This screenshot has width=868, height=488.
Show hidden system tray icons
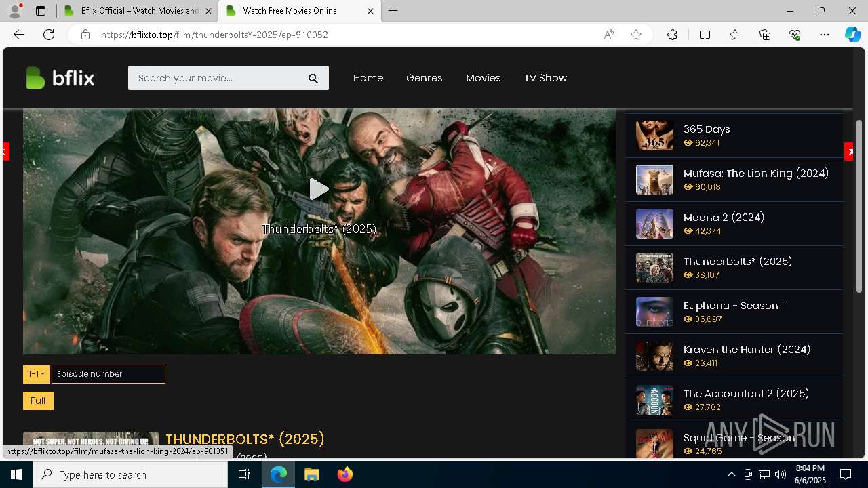(731, 474)
